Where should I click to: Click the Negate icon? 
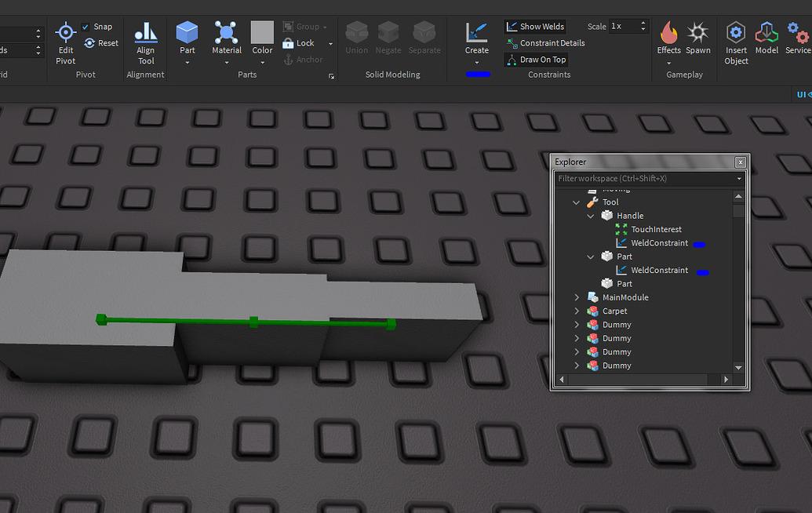click(388, 38)
